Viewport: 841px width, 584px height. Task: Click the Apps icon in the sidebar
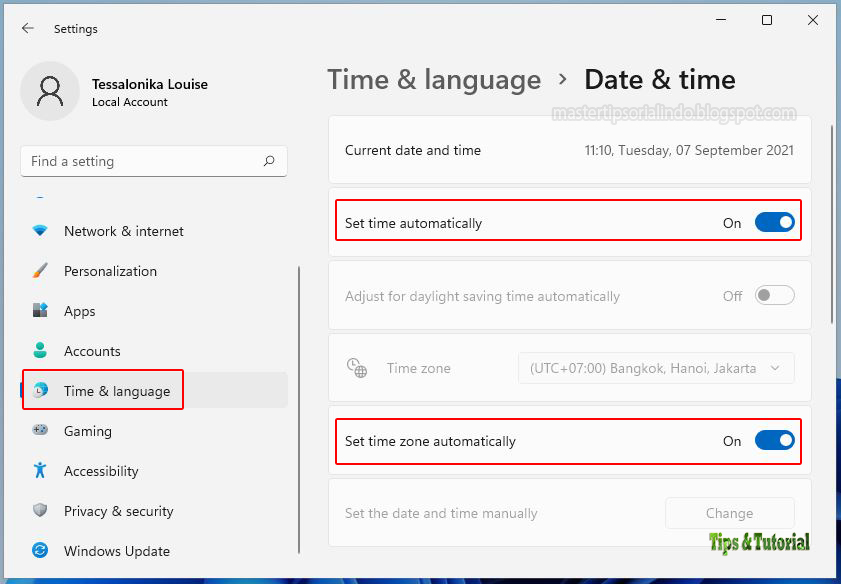tap(40, 311)
